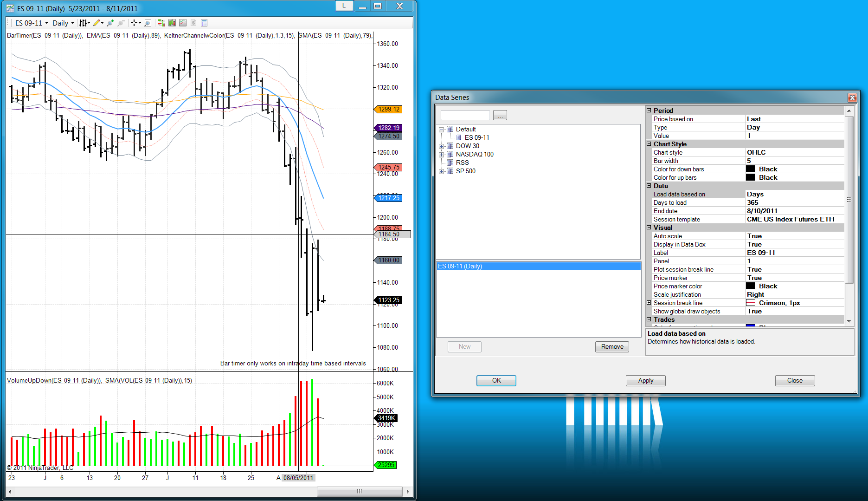Screen dimensions: 868x501
Task: Collapse the Default instrument list
Action: pos(442,130)
